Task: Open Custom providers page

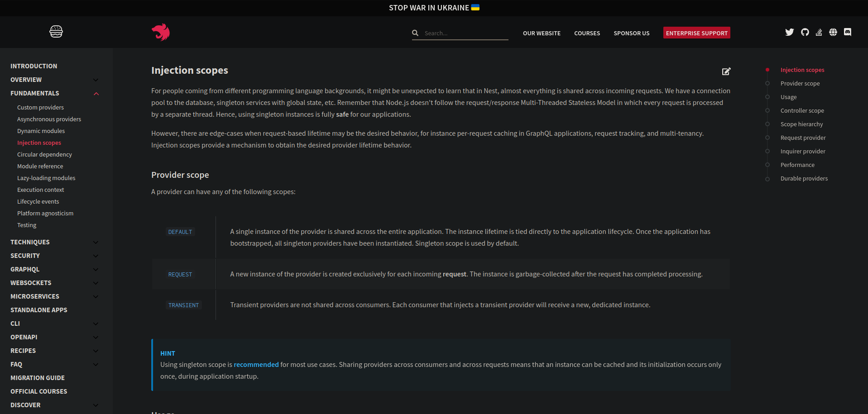Action: click(40, 107)
